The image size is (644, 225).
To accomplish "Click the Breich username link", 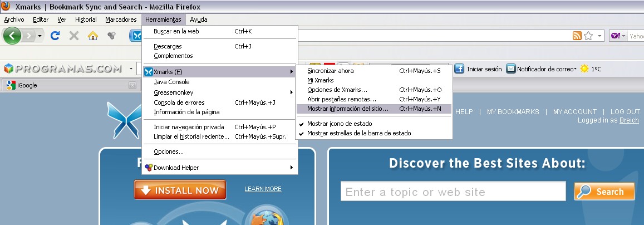I will pos(629,120).
